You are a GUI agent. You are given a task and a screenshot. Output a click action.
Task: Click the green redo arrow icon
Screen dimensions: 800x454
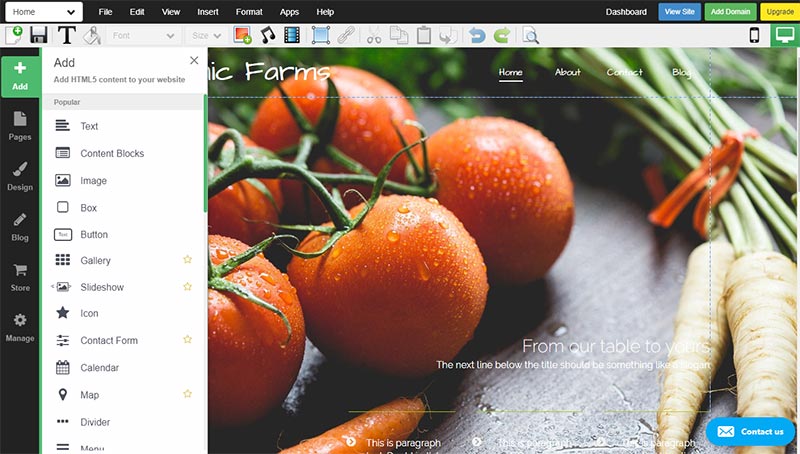[x=502, y=36]
